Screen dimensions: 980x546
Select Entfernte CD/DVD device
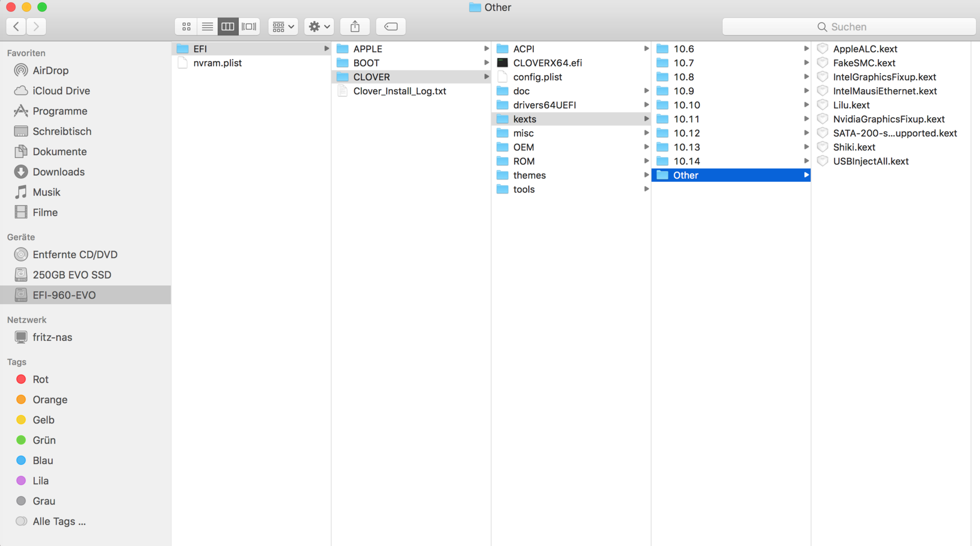pos(86,255)
